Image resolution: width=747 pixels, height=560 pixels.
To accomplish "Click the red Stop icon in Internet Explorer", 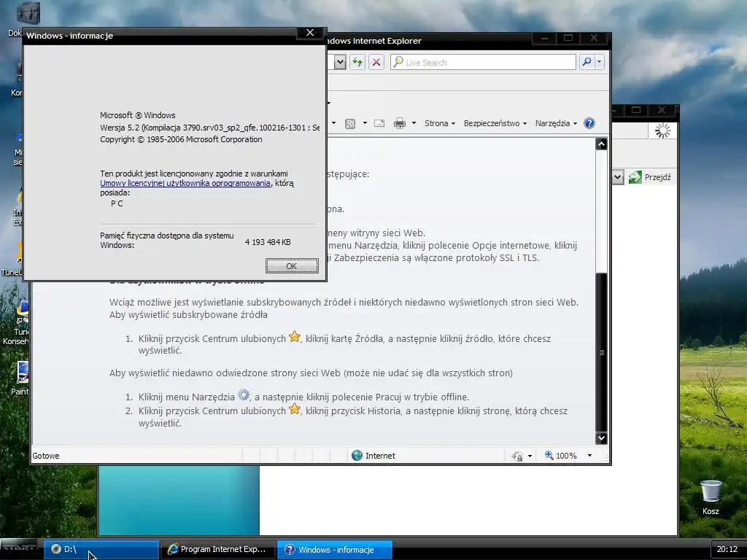I will tap(376, 62).
